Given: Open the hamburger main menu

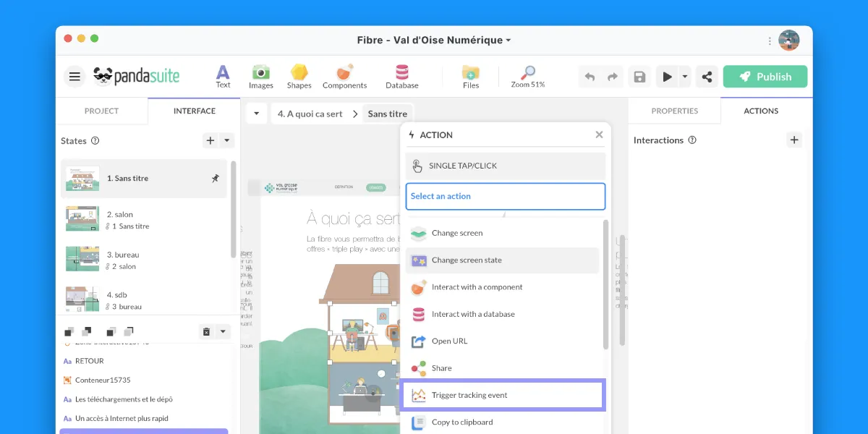Looking at the screenshot, I should coord(75,77).
